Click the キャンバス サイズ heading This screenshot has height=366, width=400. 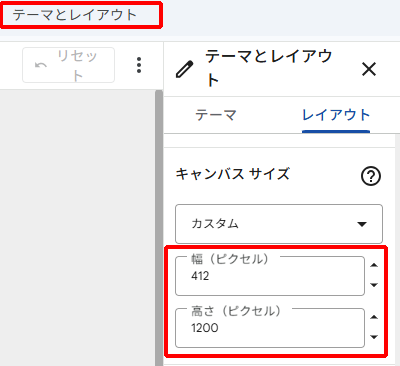pos(233,174)
